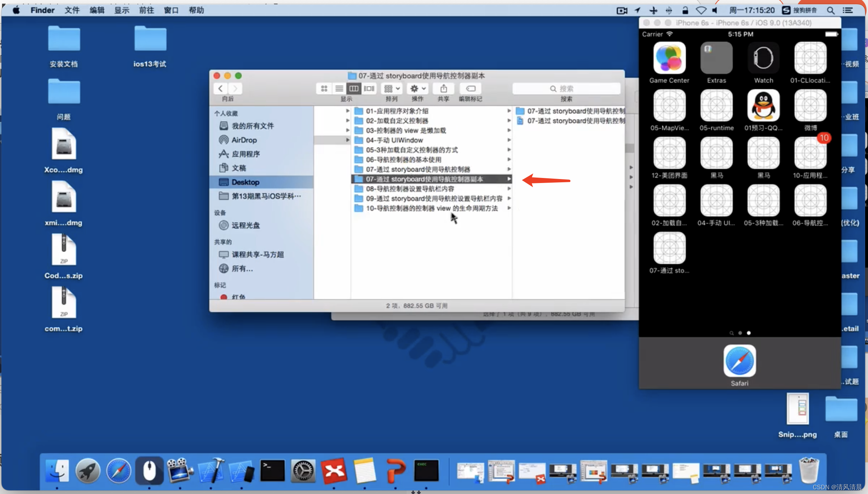
Task: Select 我的所有文件 in sidebar
Action: tap(261, 126)
